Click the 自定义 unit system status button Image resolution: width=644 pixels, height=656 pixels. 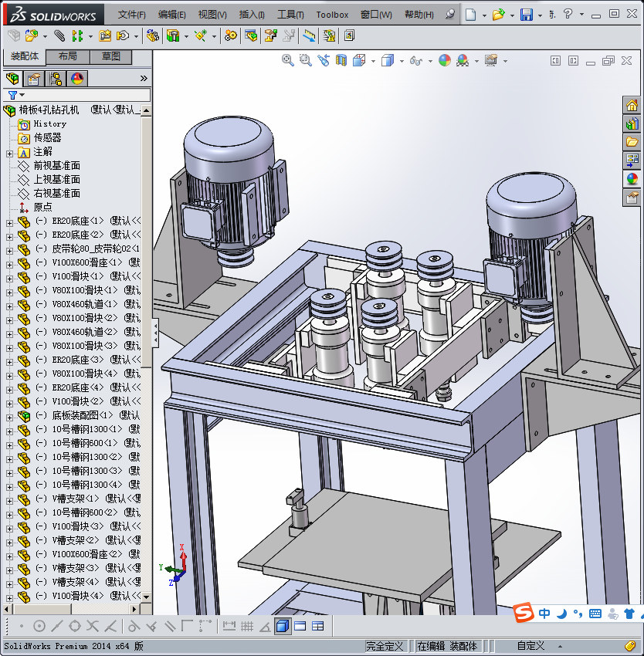click(530, 646)
